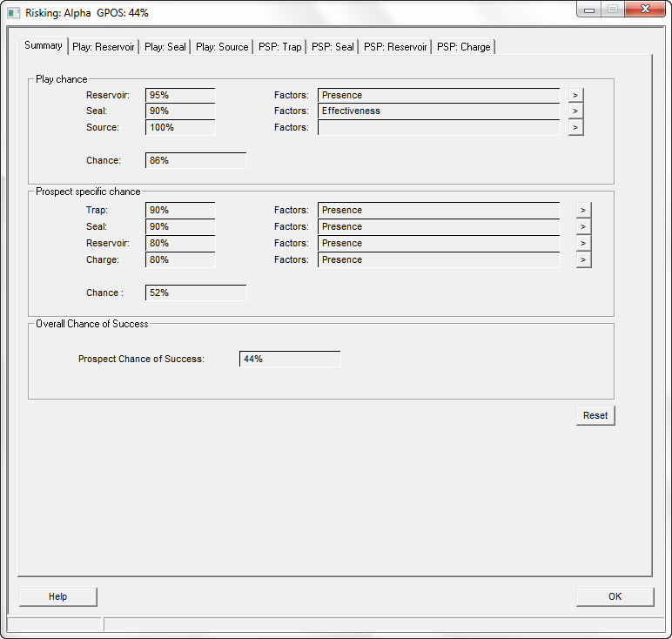Click the Prospect Chance of Success 44% field
Image resolution: width=672 pixels, height=639 pixels.
coord(289,359)
